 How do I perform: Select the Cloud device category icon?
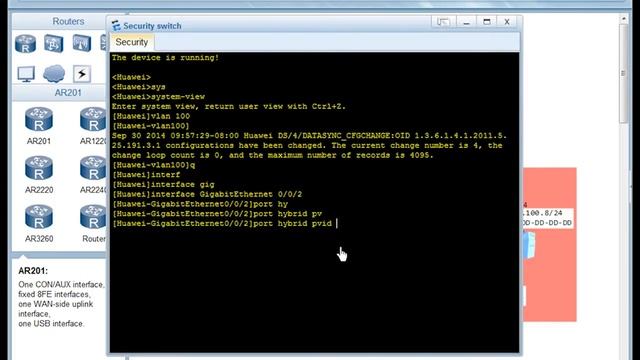[54, 74]
